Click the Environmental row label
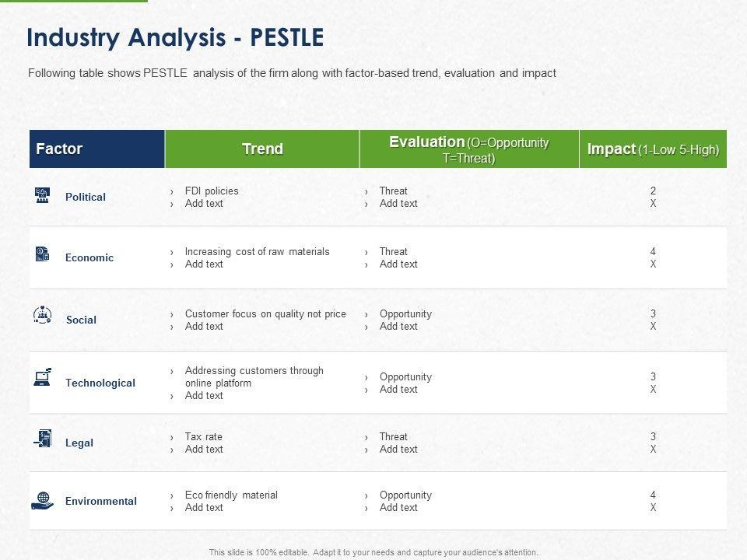 101,501
